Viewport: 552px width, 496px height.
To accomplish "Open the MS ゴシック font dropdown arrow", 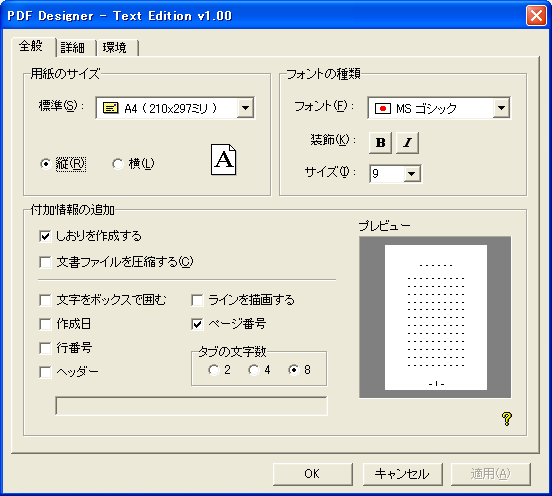I will pyautogui.click(x=501, y=108).
